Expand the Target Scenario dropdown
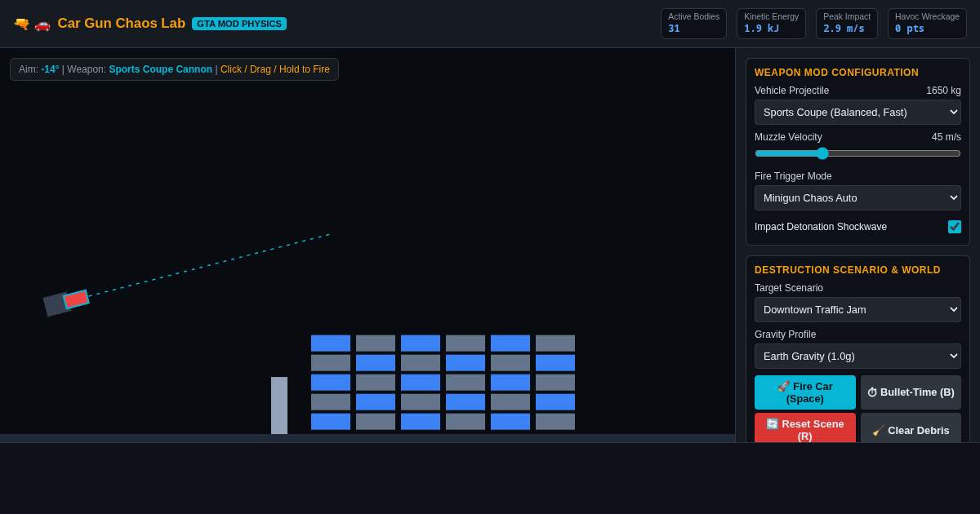This screenshot has height=514, width=980. [x=857, y=309]
